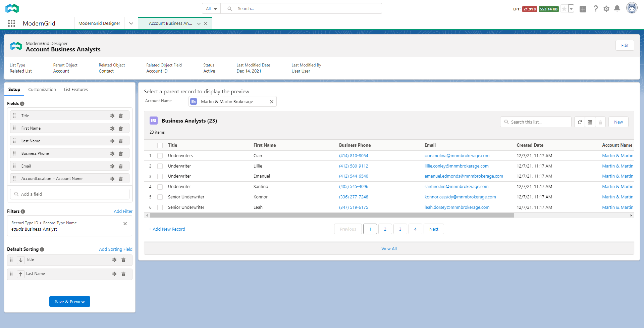Select the ModernGrid Designer nav tab

click(99, 24)
